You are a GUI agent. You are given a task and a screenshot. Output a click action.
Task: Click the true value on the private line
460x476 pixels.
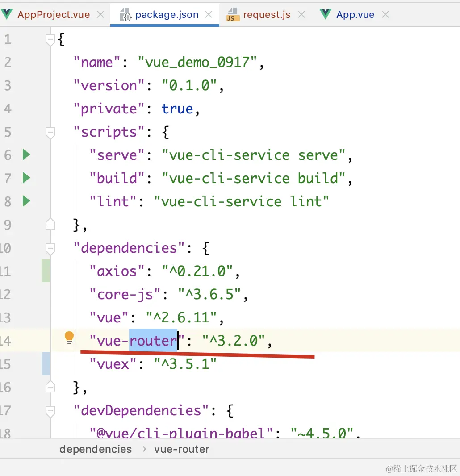(x=177, y=109)
